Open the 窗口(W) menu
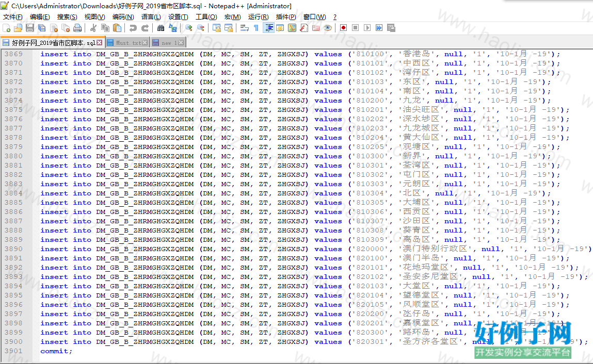 coord(314,17)
